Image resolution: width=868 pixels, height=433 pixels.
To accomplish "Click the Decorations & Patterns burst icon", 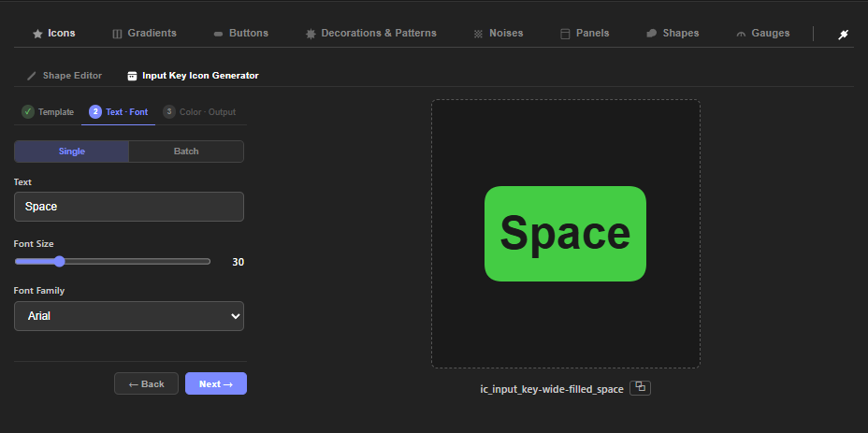I will click(311, 34).
